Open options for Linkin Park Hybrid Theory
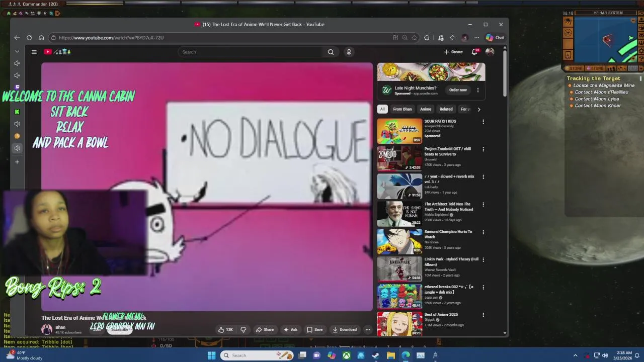Viewport: 644px width, 362px height. (x=483, y=260)
